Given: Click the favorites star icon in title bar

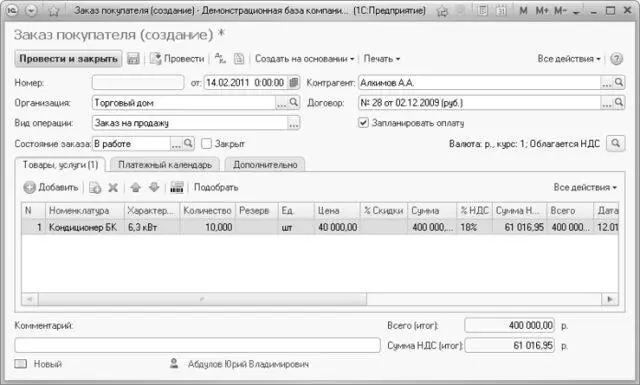Looking at the screenshot, I should [x=54, y=11].
